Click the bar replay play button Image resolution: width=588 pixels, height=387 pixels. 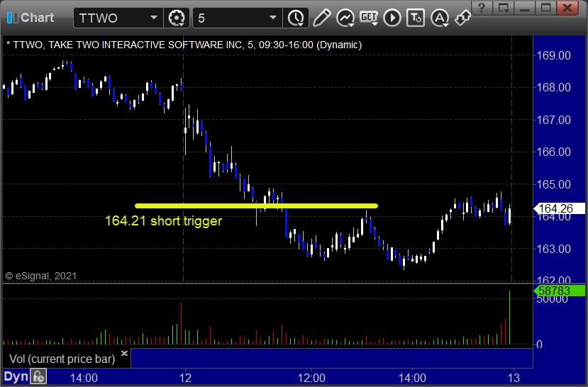[x=393, y=18]
